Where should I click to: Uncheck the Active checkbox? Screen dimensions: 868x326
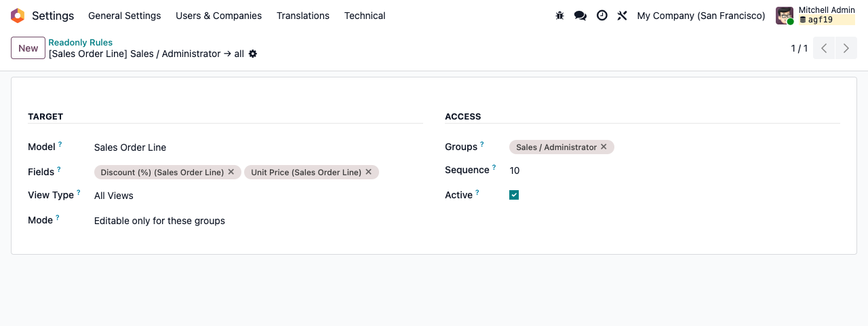[514, 195]
